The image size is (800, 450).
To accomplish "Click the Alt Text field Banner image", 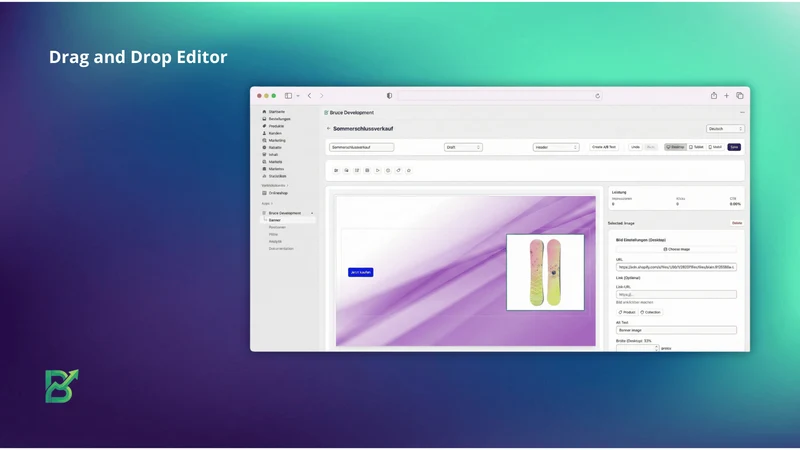I will coord(677,330).
